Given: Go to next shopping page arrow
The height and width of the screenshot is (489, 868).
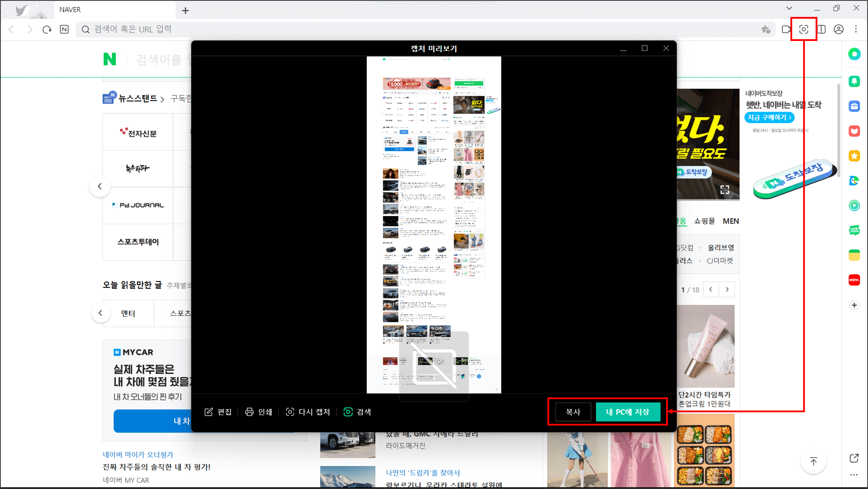Looking at the screenshot, I should point(727,290).
